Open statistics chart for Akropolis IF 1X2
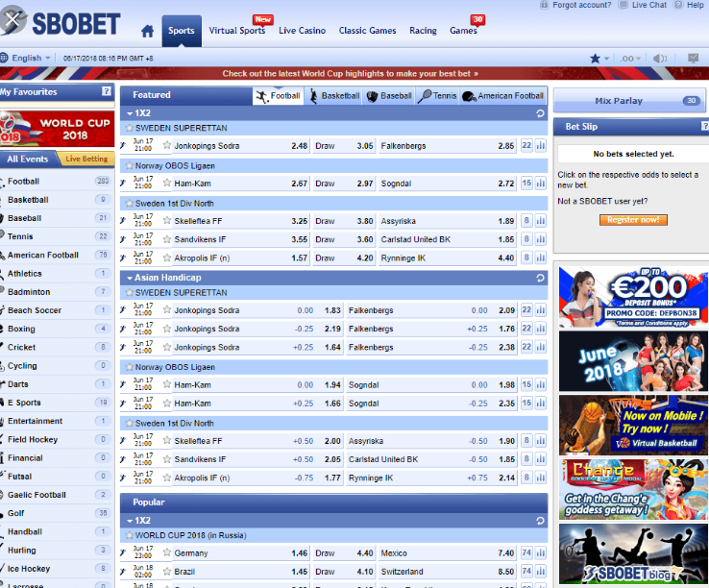The height and width of the screenshot is (588, 709). coord(540,257)
